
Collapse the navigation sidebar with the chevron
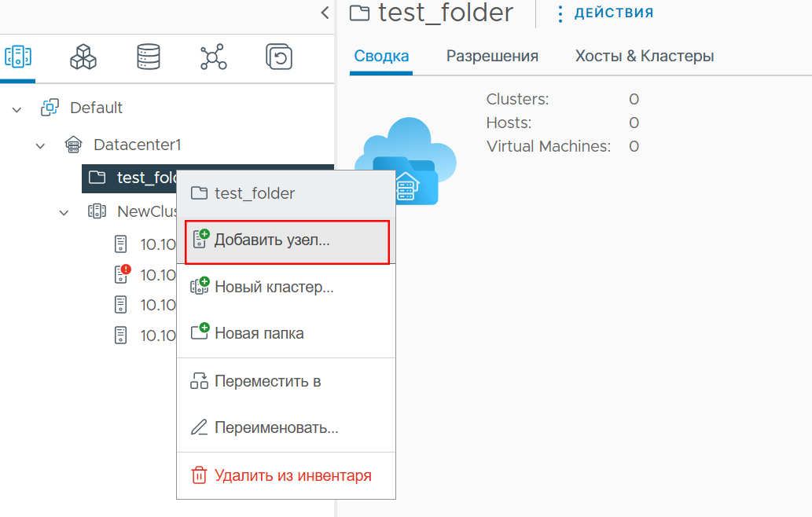tap(325, 13)
